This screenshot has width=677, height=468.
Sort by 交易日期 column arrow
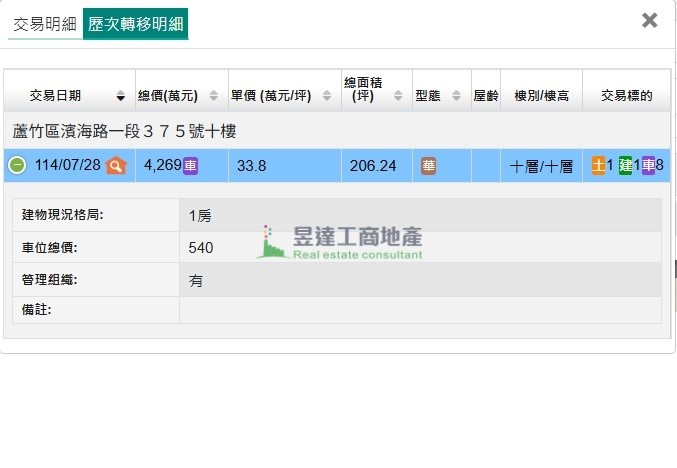pos(121,97)
